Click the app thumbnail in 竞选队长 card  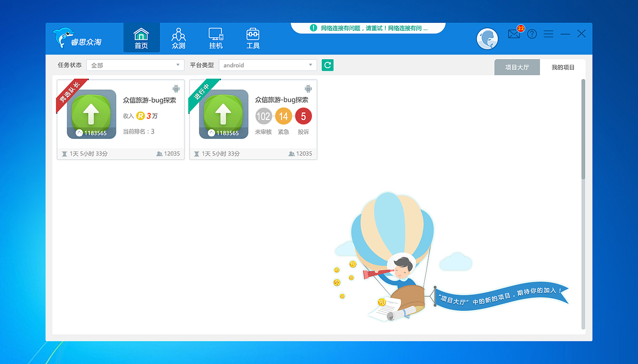92,114
